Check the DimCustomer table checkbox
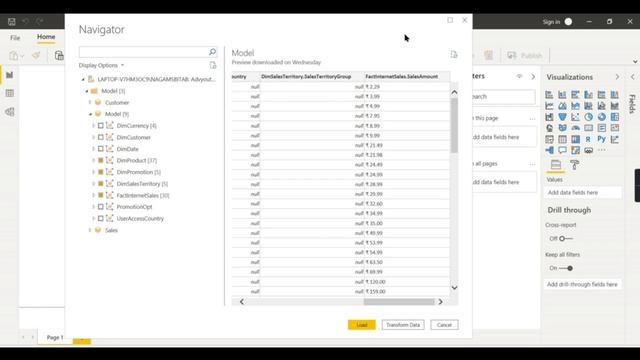640x360 pixels. (x=100, y=137)
